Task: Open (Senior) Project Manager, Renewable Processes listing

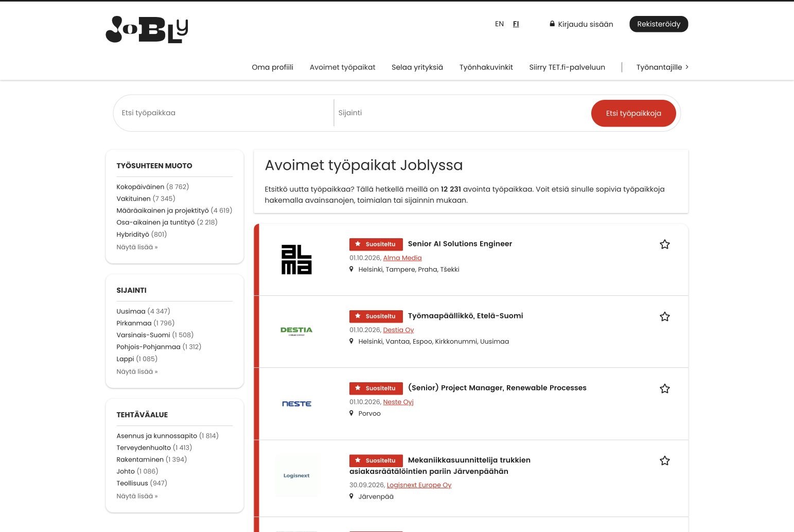Action: [x=497, y=388]
